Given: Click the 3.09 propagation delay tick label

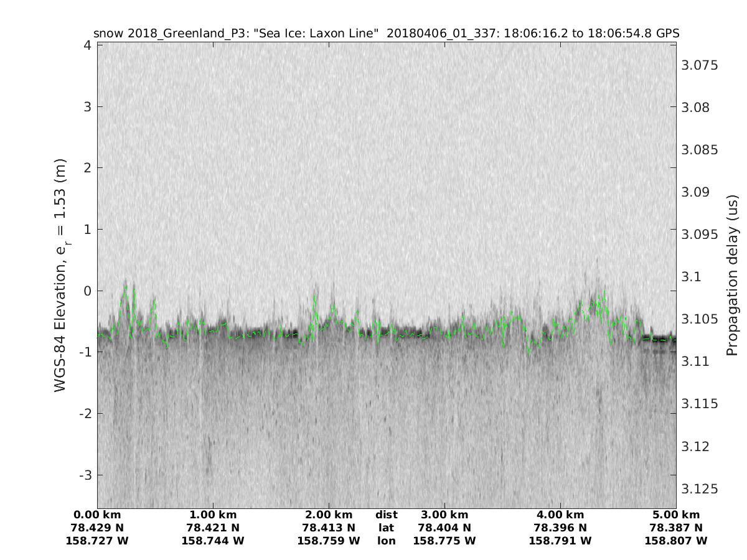Looking at the screenshot, I should point(696,192).
